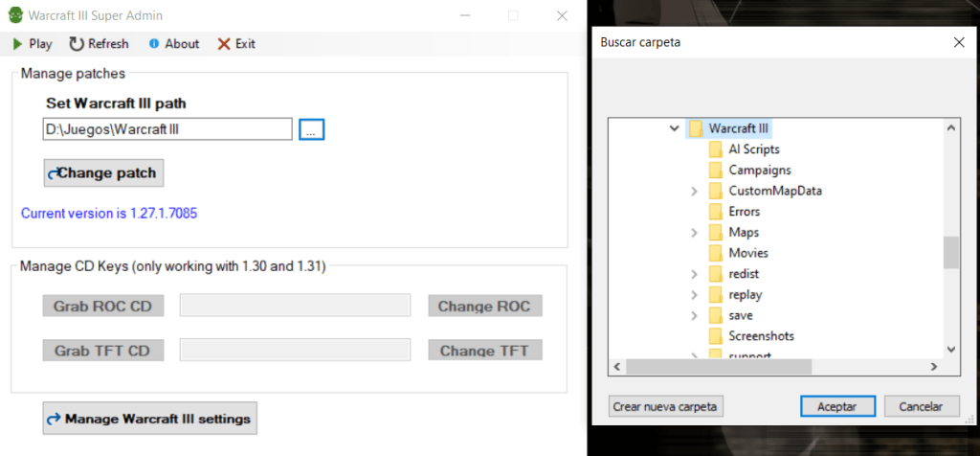Select the CustomMapData folder
The width and height of the screenshot is (980, 456).
click(x=775, y=191)
